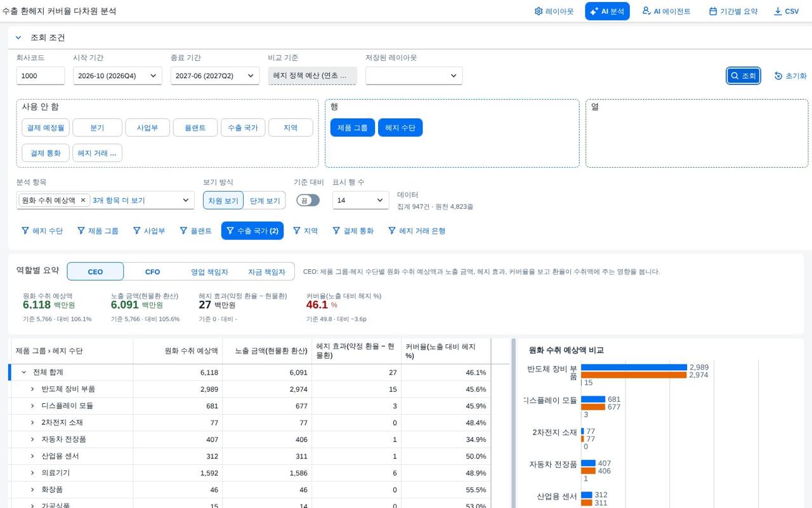Click the 회사코드 input field
Viewport: 812px width, 508px height.
41,76
